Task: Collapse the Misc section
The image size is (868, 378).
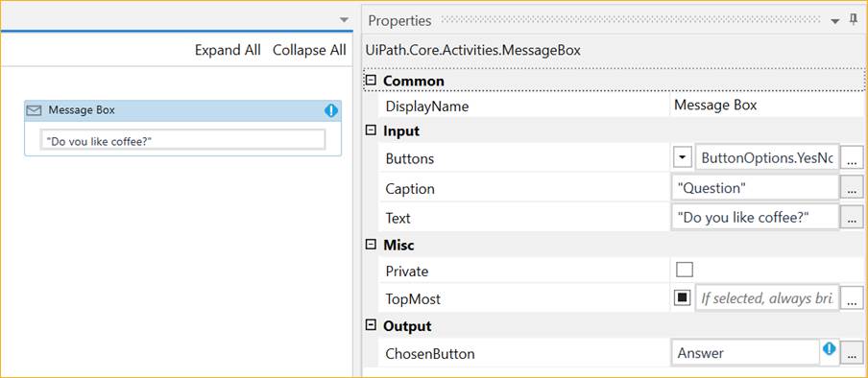Action: (x=372, y=244)
